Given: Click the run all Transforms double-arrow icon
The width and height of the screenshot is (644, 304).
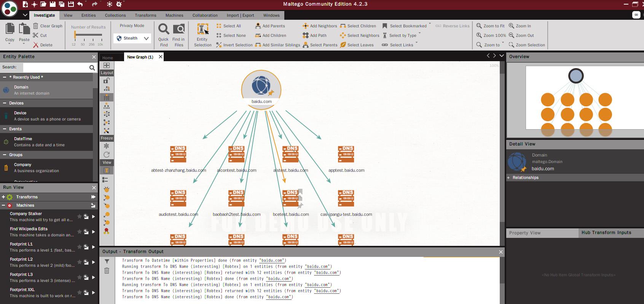Looking at the screenshot, I should click(x=93, y=197).
